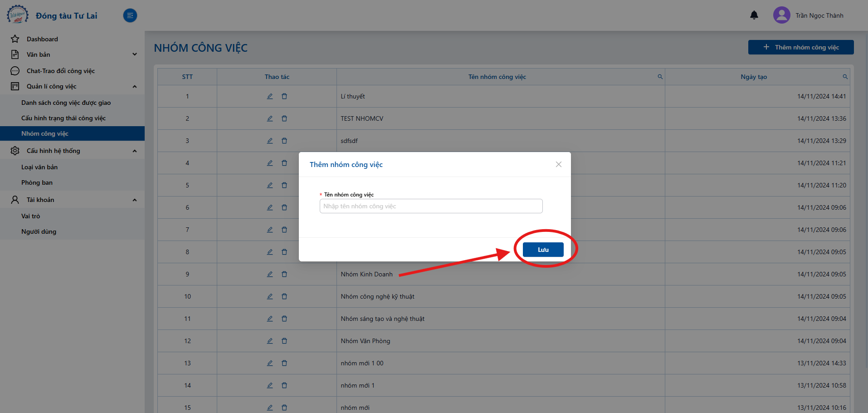Expand the Văn bản menu chevron
The width and height of the screenshot is (868, 413).
coord(135,54)
